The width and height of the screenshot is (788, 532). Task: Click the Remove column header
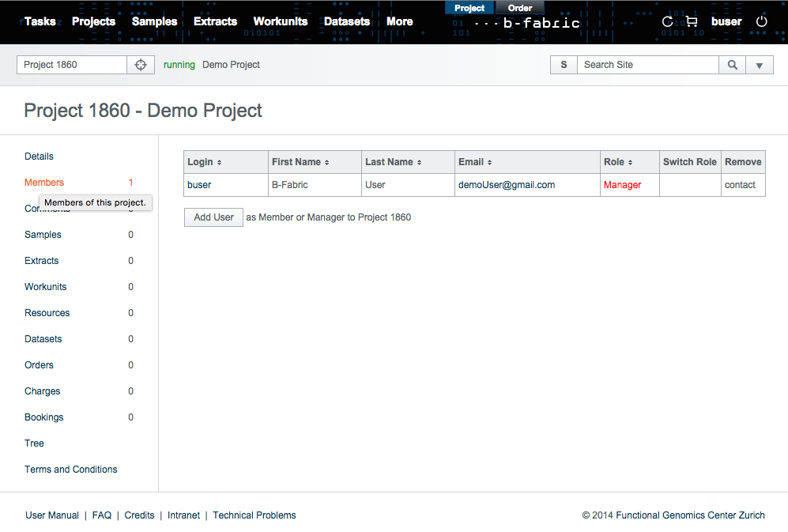pyautogui.click(x=743, y=162)
